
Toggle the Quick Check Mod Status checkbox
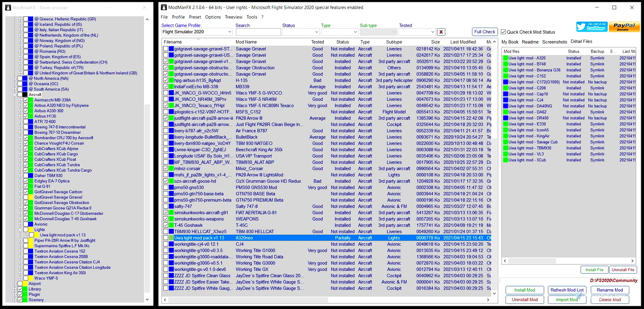pos(503,32)
